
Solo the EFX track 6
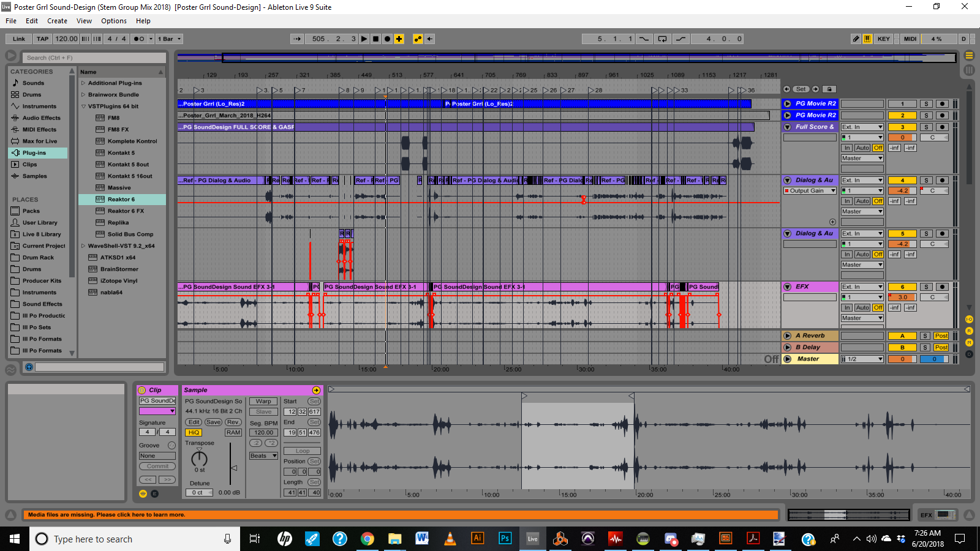coord(927,287)
